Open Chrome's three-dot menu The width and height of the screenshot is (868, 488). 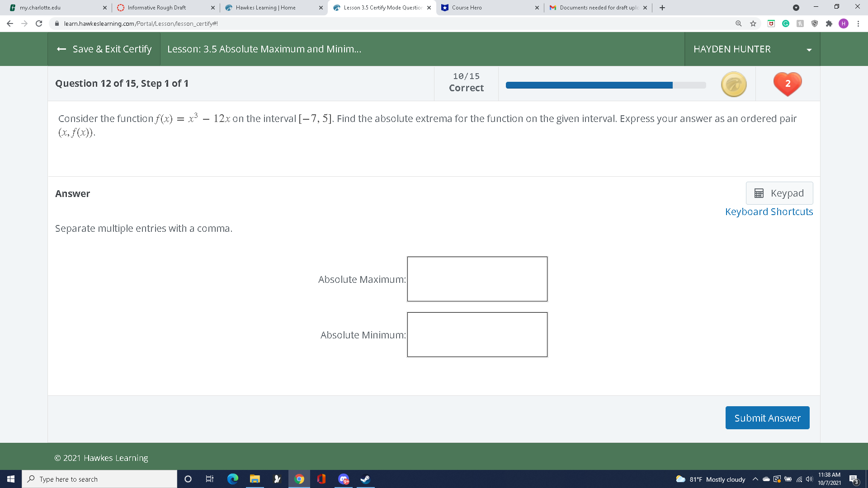(x=859, y=23)
